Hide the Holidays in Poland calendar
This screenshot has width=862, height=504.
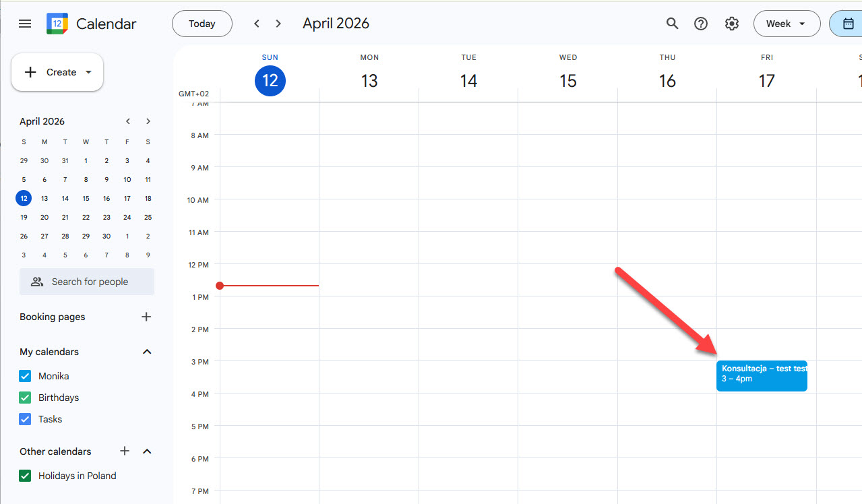click(26, 476)
